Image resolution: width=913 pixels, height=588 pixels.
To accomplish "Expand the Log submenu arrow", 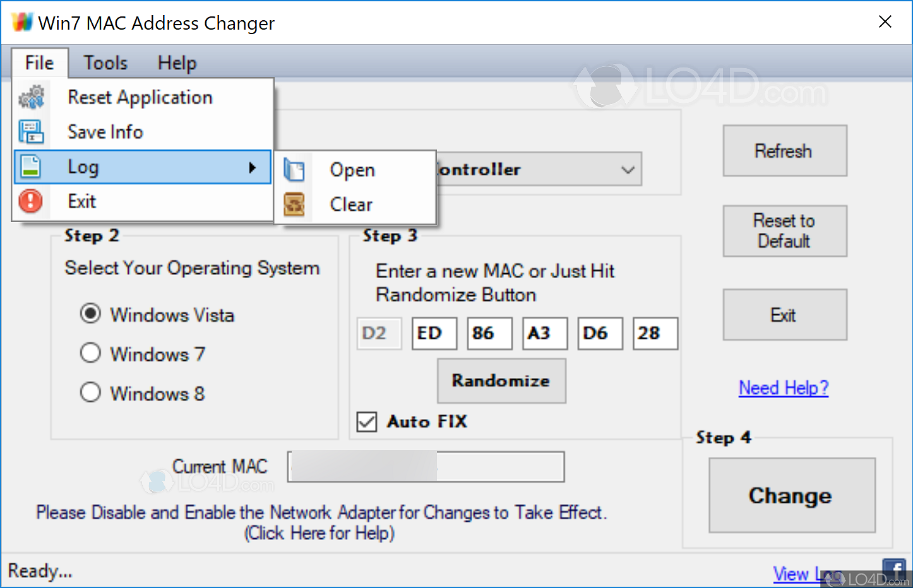I will 253,167.
